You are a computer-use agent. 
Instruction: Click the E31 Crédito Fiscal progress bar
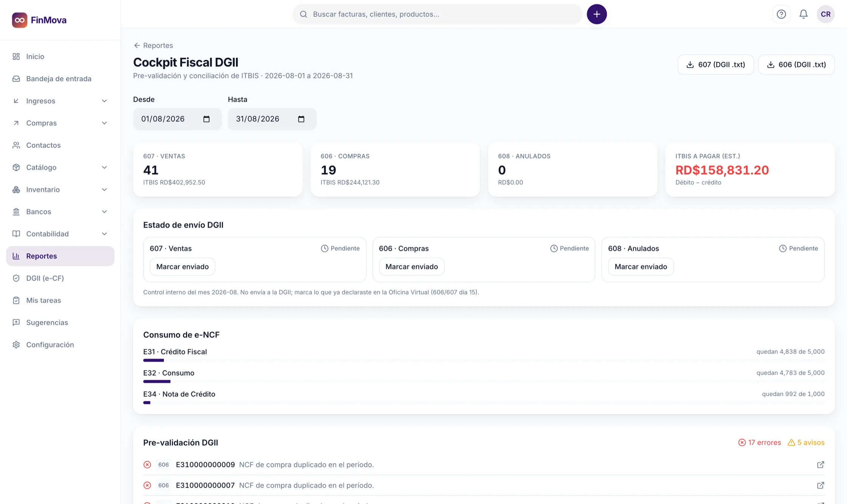(x=484, y=360)
